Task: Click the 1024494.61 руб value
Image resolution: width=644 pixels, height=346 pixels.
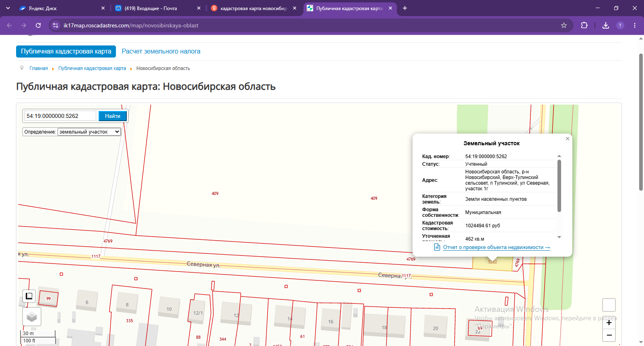Action: tap(483, 226)
